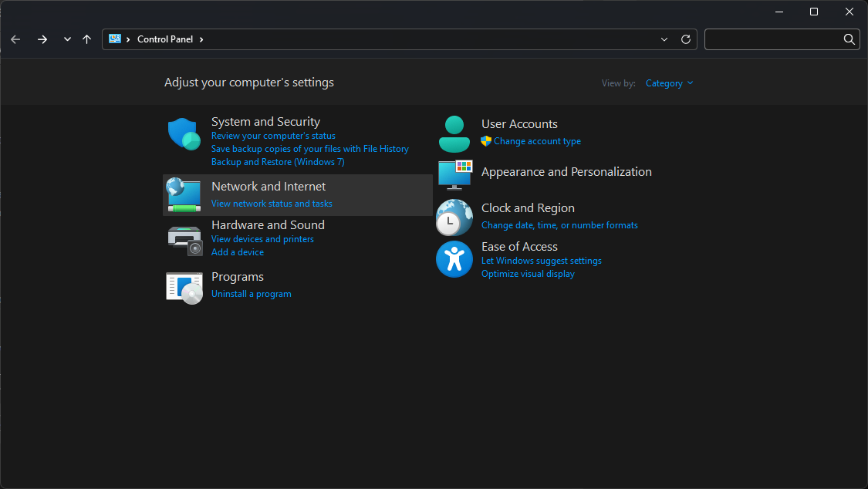Expand the address bar history dropdown

pos(664,39)
